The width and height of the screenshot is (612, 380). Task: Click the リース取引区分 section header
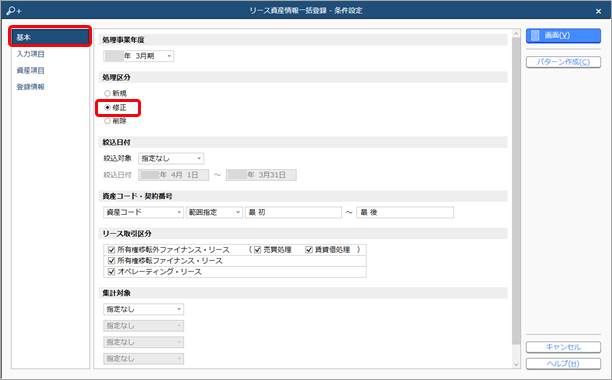[x=303, y=233]
